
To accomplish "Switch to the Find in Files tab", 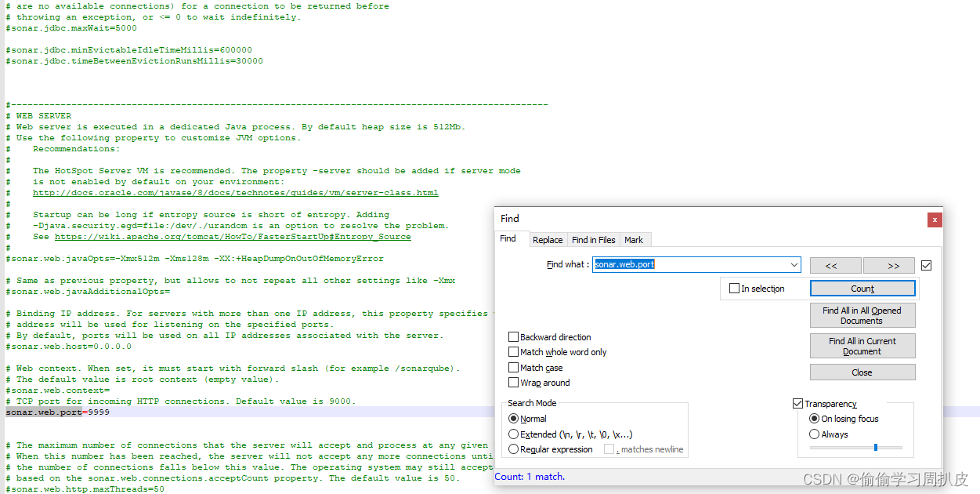I will [593, 239].
